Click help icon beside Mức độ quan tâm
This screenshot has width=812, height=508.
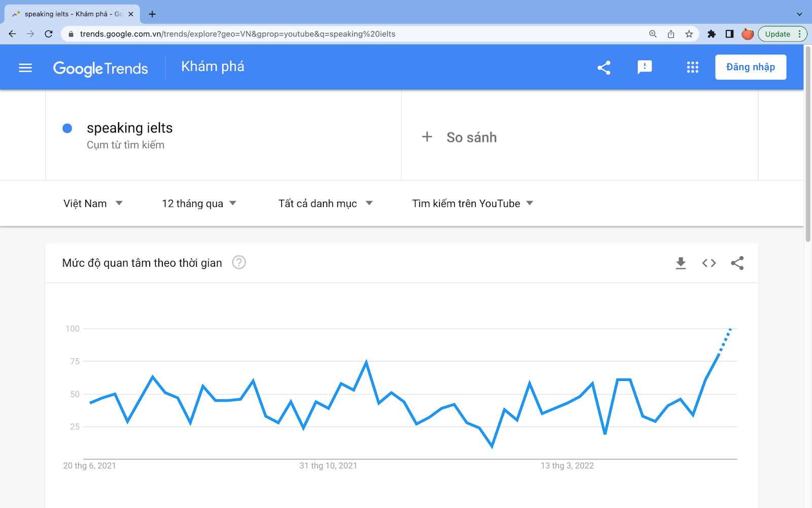pyautogui.click(x=239, y=263)
